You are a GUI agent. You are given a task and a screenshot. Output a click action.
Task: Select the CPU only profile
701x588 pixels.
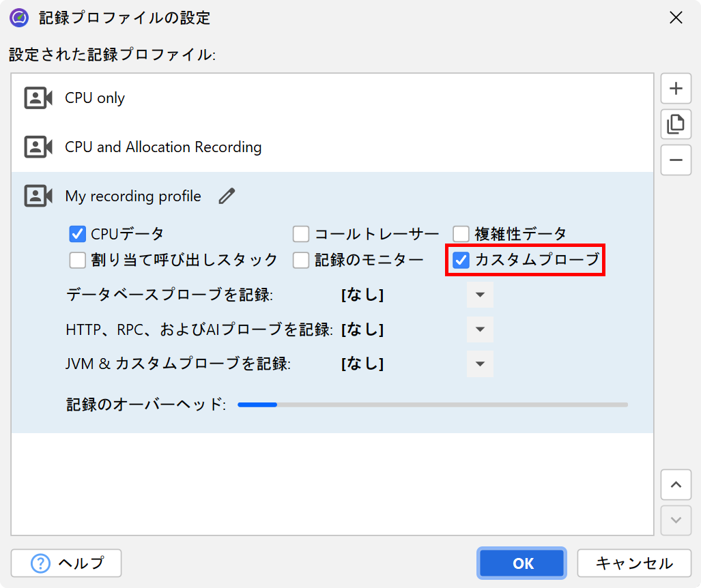95,98
